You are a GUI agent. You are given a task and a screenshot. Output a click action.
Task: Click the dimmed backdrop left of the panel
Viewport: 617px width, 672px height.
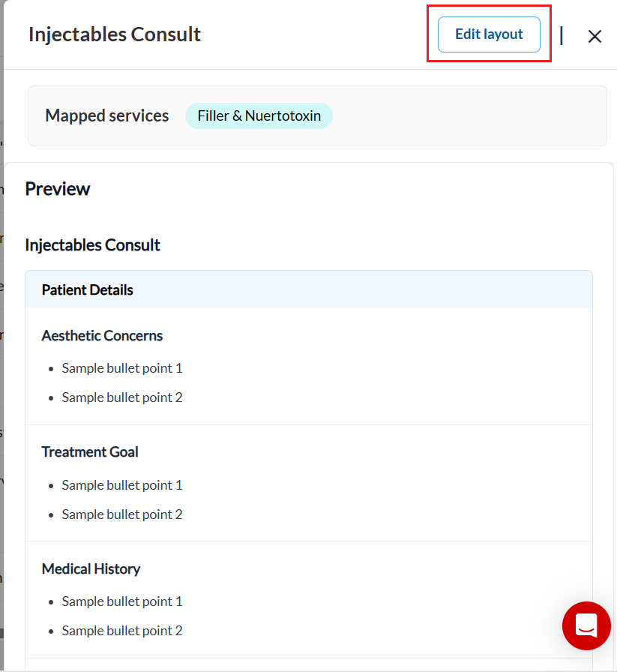coord(1,375)
